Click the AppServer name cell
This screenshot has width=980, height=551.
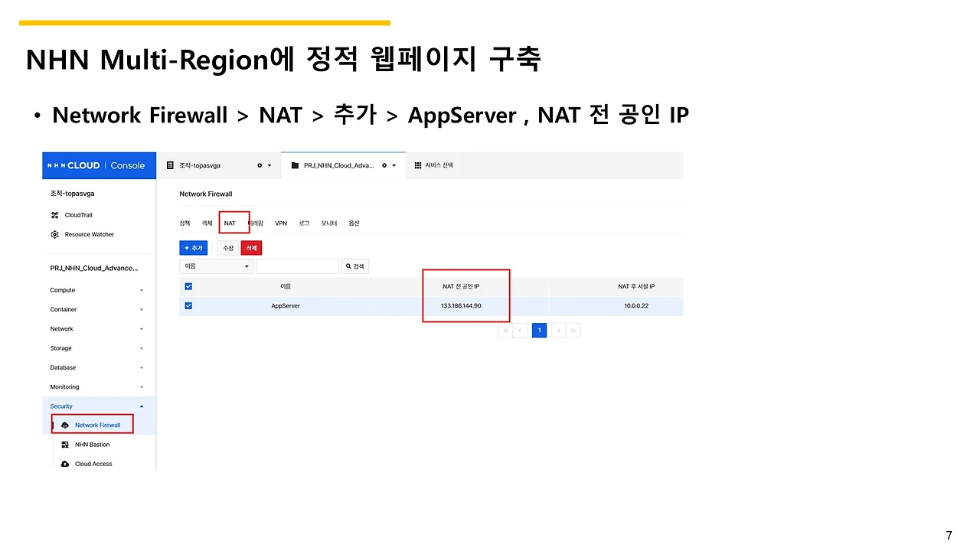(286, 305)
